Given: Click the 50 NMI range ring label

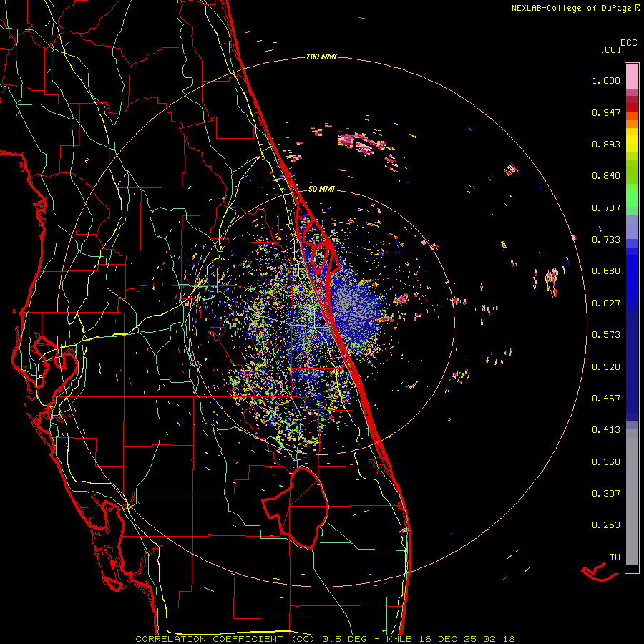Looking at the screenshot, I should (x=321, y=190).
